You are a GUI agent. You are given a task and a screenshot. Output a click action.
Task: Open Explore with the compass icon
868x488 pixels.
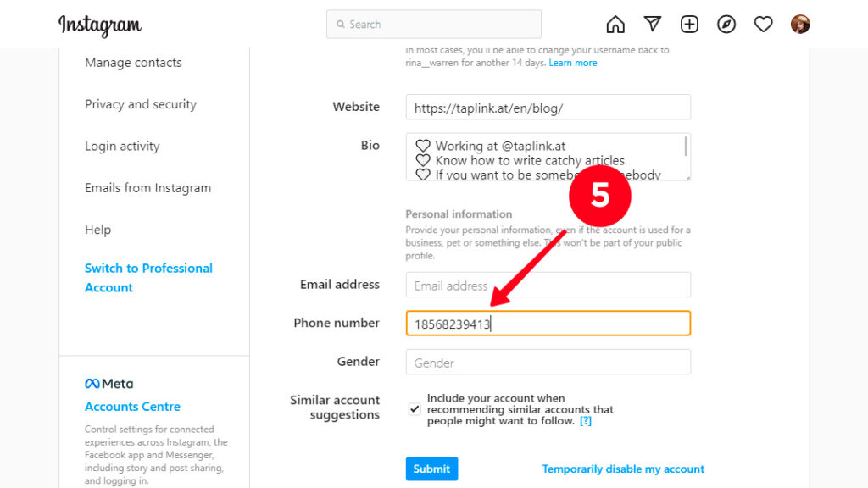[x=726, y=24]
